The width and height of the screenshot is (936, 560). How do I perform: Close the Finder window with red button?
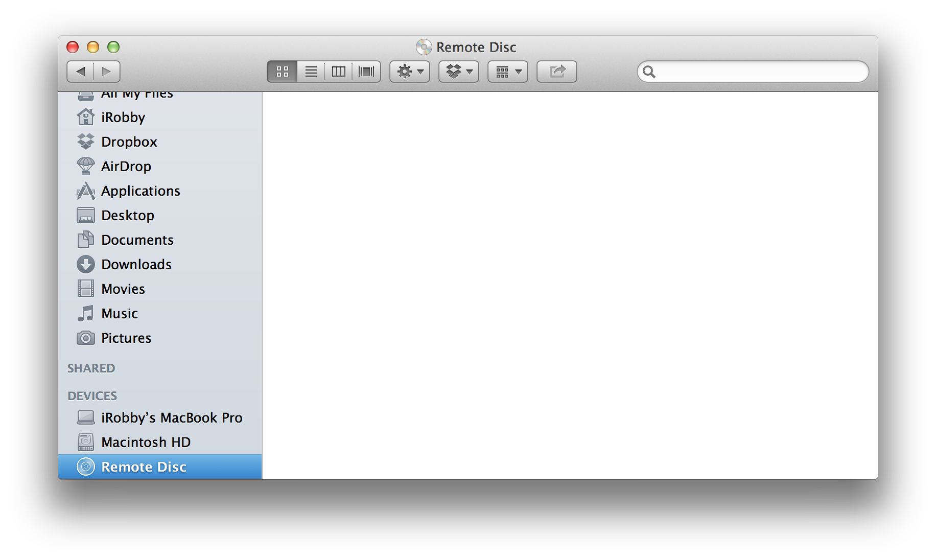pyautogui.click(x=73, y=47)
